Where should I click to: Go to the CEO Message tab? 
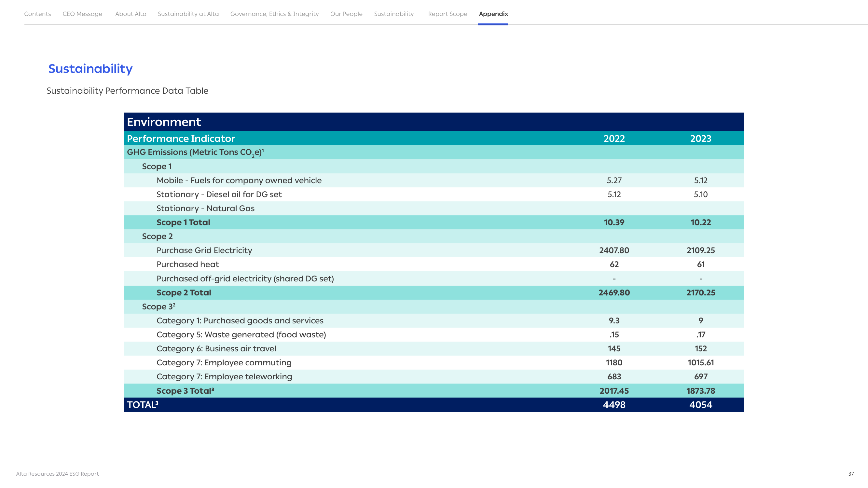coord(82,14)
